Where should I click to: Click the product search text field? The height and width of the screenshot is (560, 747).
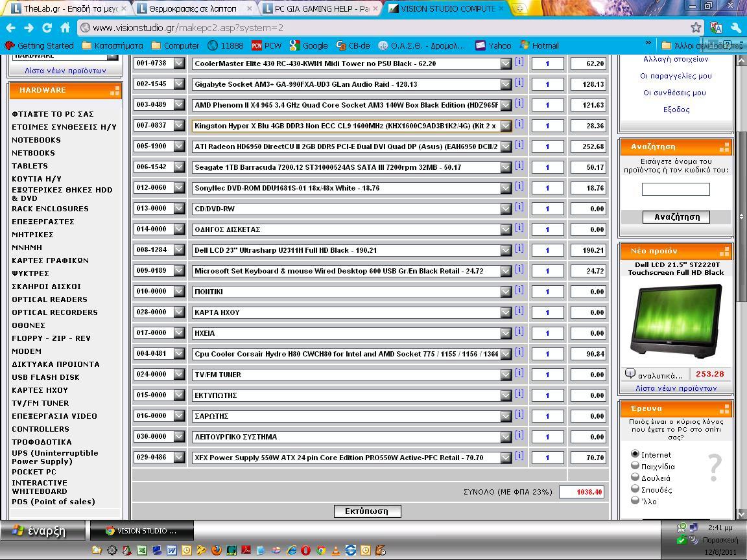(676, 189)
